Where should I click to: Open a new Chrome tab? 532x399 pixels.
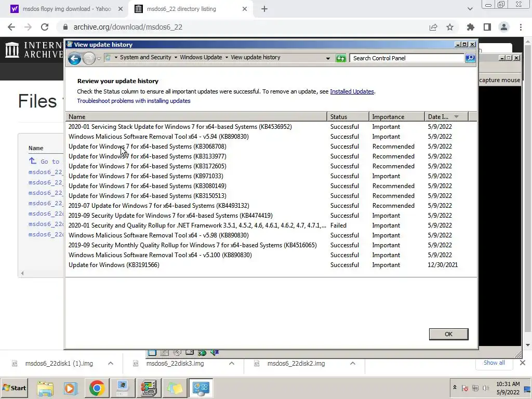[x=264, y=9]
